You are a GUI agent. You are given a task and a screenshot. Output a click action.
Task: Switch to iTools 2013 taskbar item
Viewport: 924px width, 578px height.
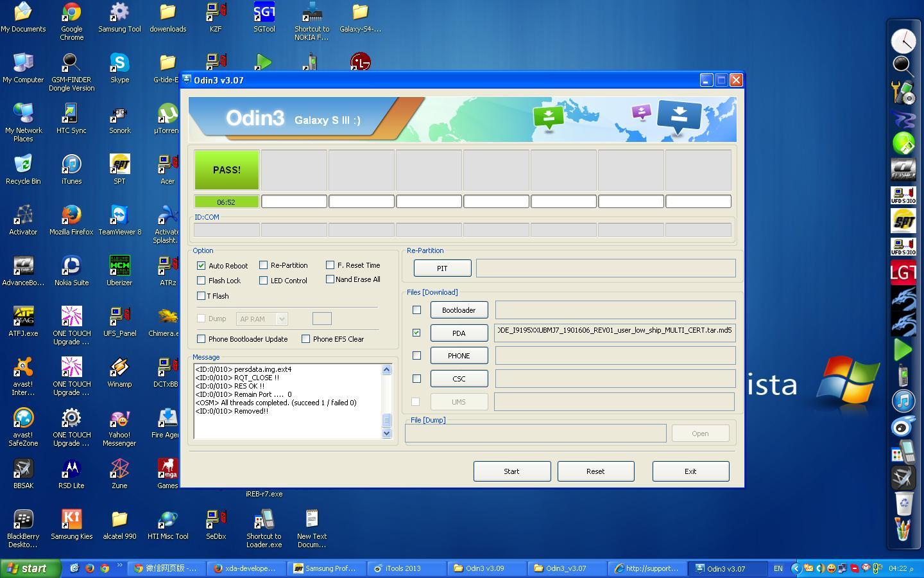(x=407, y=568)
